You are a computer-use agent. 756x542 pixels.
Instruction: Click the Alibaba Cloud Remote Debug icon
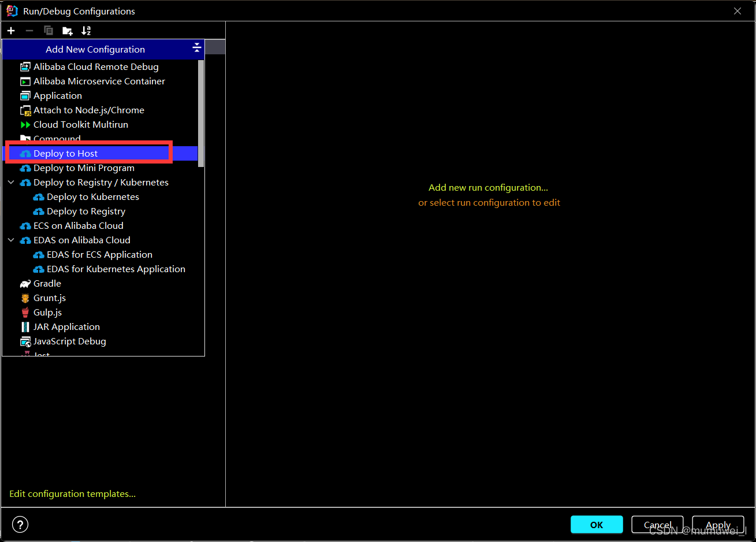(x=25, y=67)
